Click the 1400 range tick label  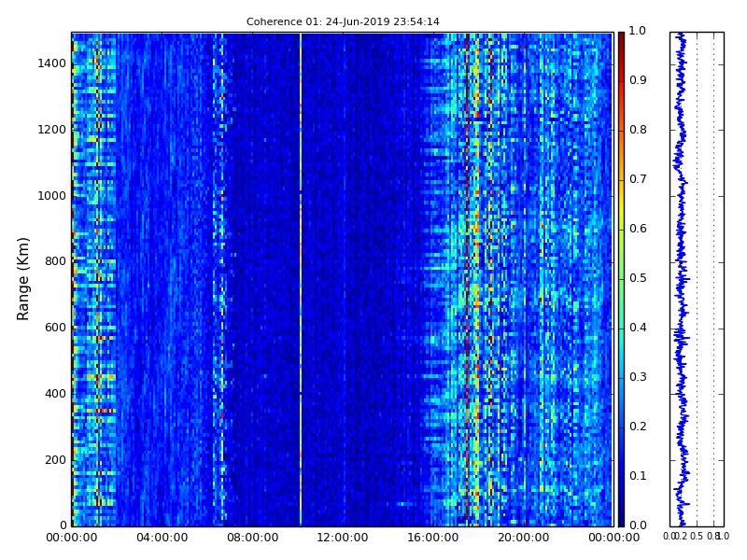tap(51, 63)
